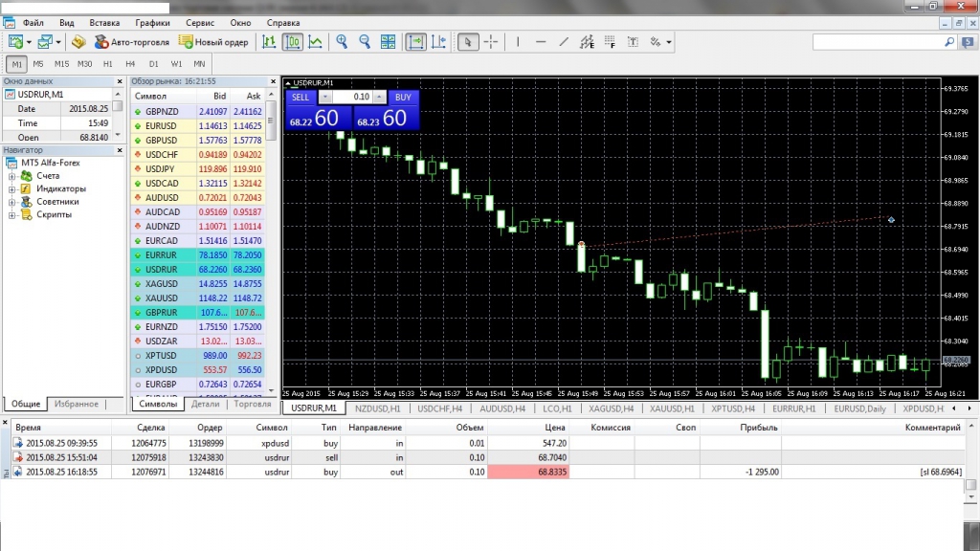Click the zoom out magnifier icon

365,42
